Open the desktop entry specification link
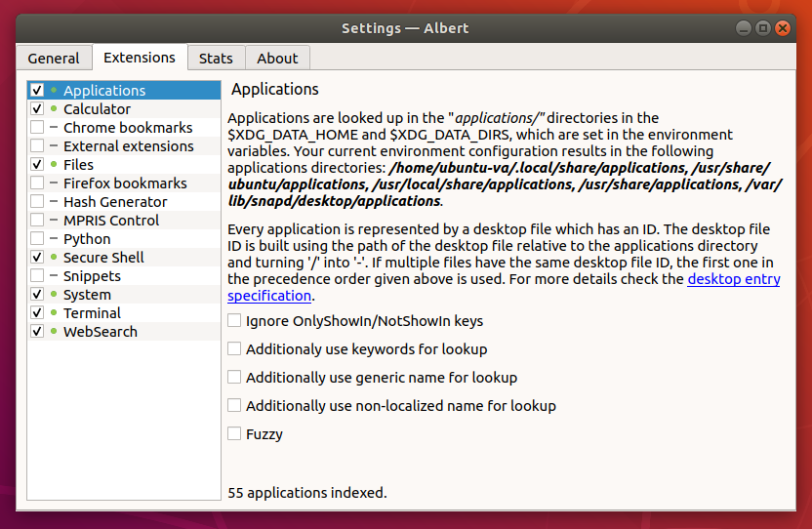The height and width of the screenshot is (529, 812). (733, 279)
